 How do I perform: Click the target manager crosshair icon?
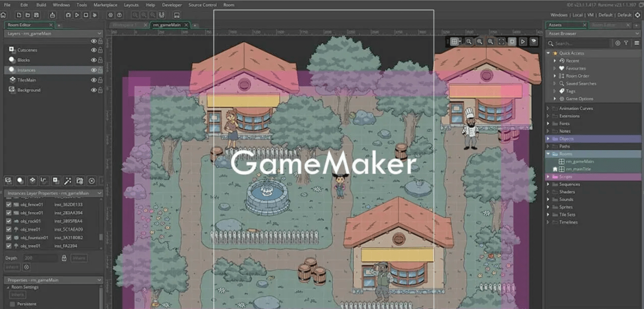pyautogui.click(x=638, y=15)
